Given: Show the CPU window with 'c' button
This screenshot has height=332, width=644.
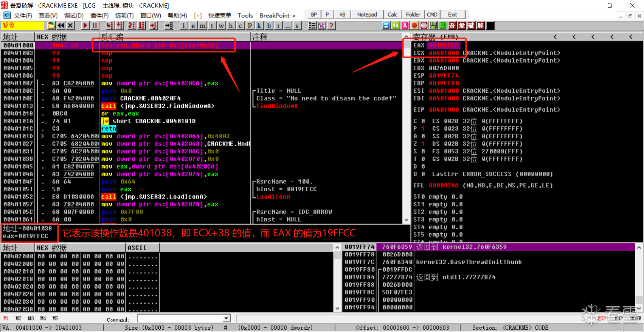Looking at the screenshot, I should [x=241, y=25].
